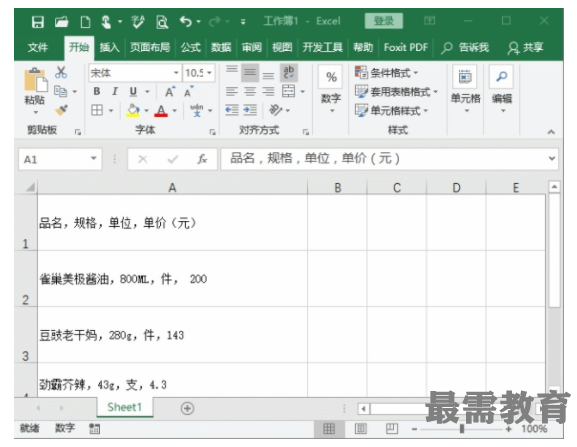Click the spelling check icon
The width and height of the screenshot is (577, 447).
point(138,22)
